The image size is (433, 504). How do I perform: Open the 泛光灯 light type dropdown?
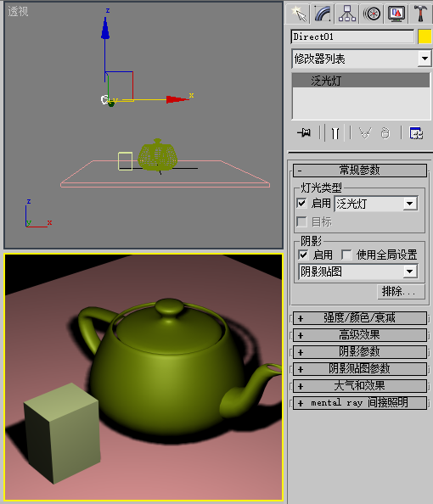pyautogui.click(x=376, y=204)
